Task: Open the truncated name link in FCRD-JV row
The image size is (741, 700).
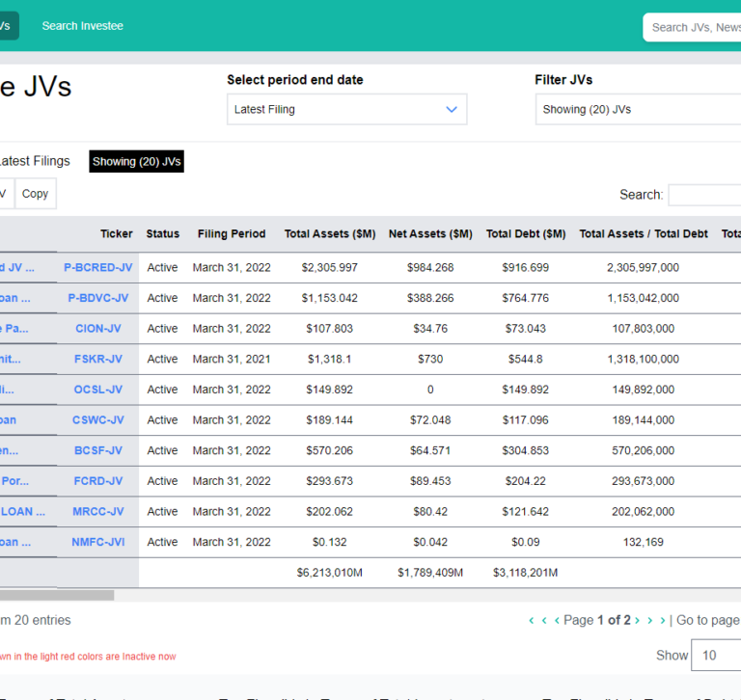Action: 14,481
